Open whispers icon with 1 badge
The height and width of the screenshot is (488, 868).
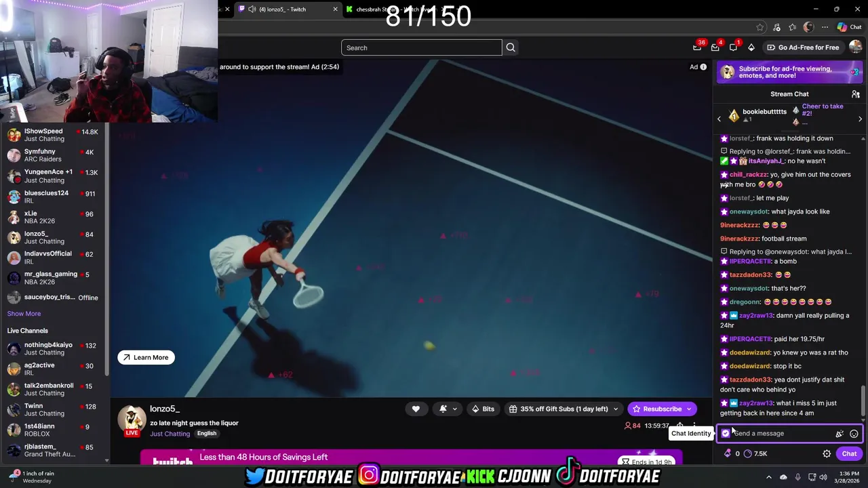[x=733, y=47]
